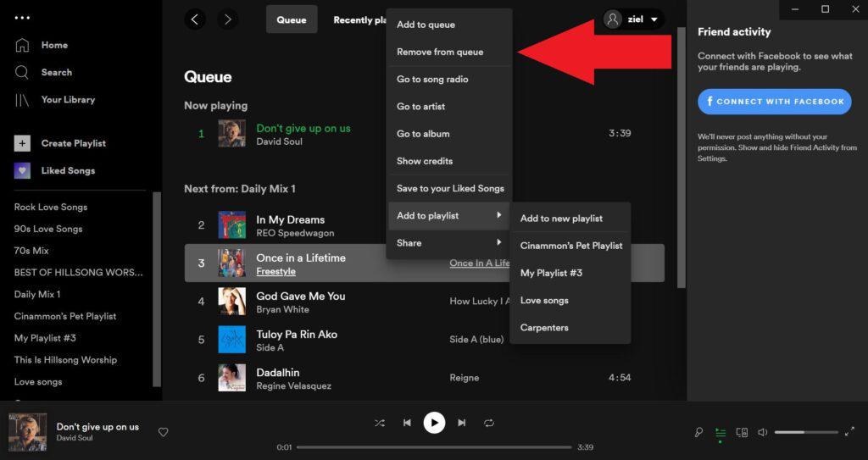Open Connect to a device
The image size is (868, 460).
(742, 432)
